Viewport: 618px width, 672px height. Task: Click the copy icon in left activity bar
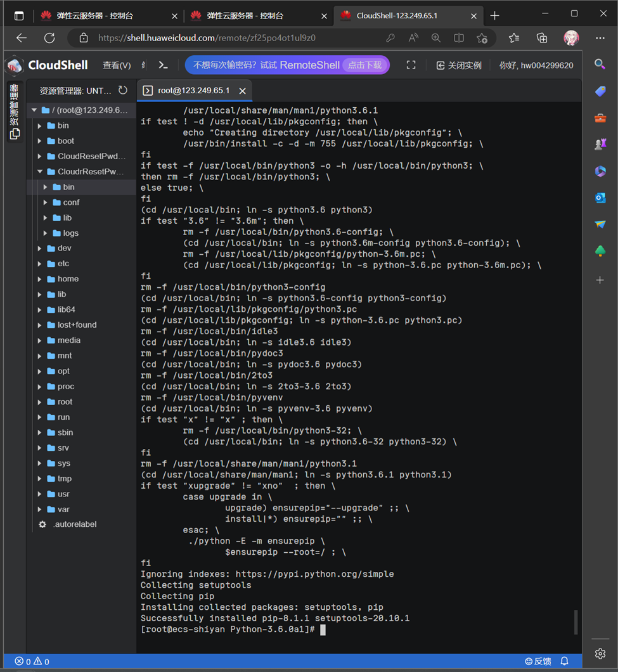[15, 134]
